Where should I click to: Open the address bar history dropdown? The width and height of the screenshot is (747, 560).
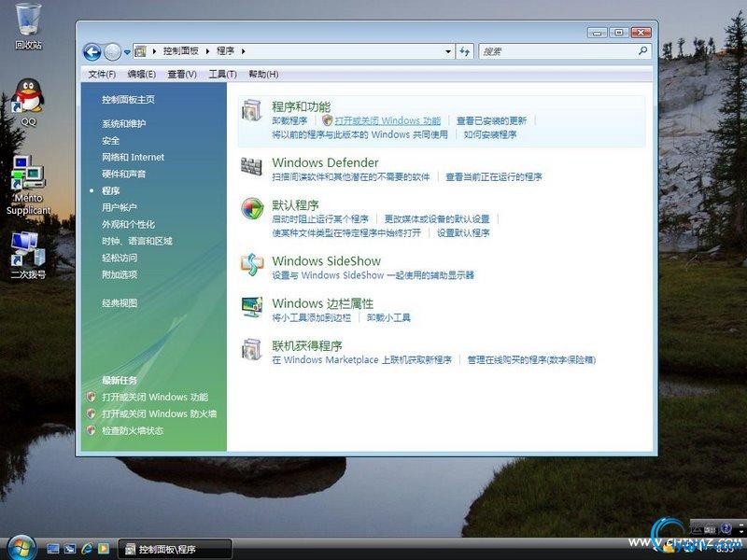[x=448, y=51]
